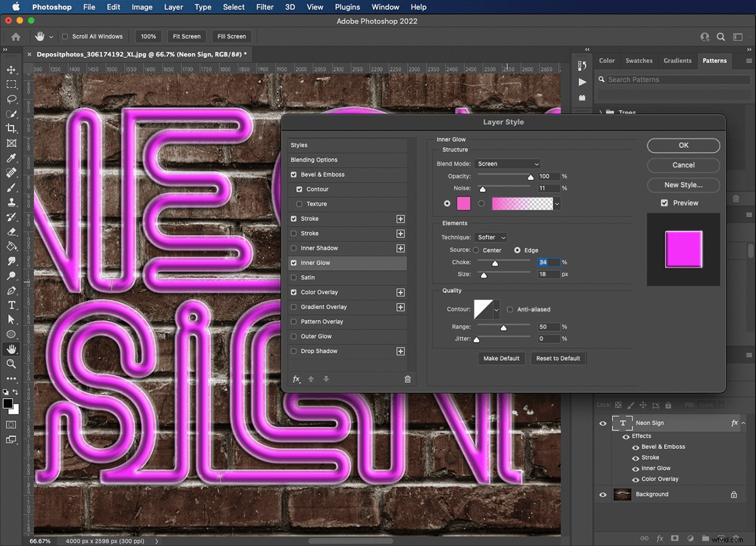
Task: Click the Search Patterns input field
Action: click(673, 79)
